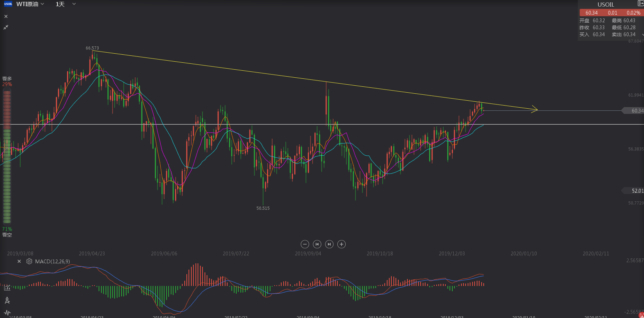644x318 pixels.
Task: Close the chart with the X icon below the symbol logo
Action: (x=6, y=16)
